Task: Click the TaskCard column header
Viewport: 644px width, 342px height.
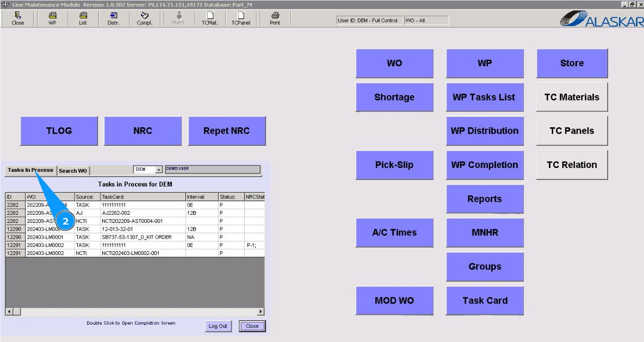Action: tap(143, 197)
